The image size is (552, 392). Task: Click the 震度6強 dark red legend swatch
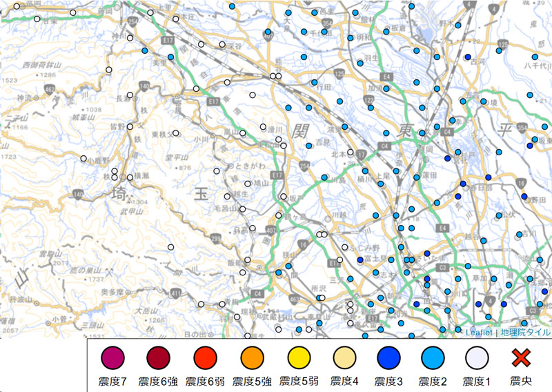[x=159, y=357]
